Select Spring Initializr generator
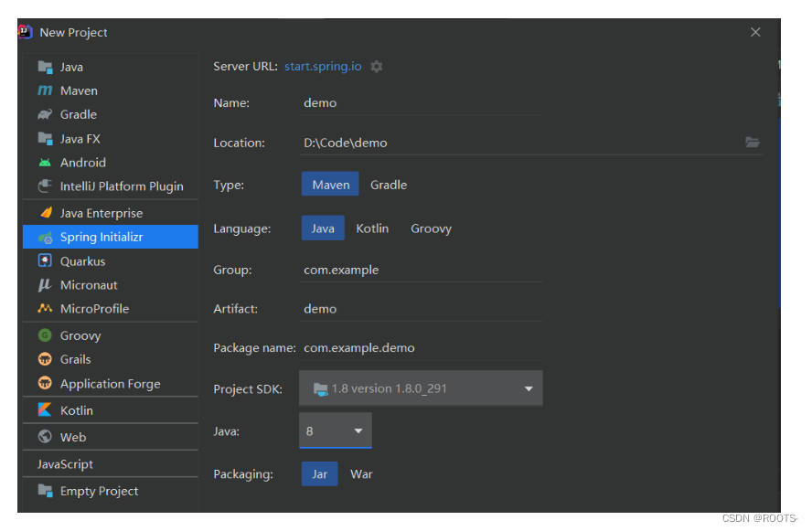The width and height of the screenshot is (812, 531). click(x=111, y=237)
